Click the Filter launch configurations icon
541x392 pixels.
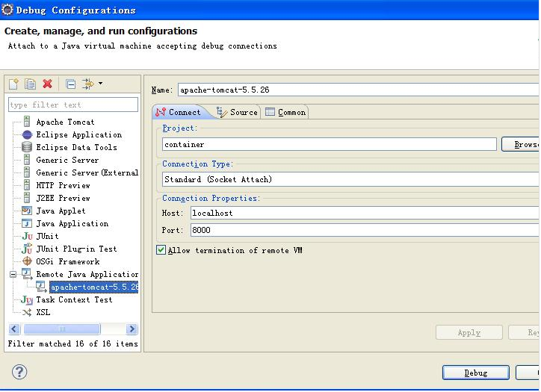pos(87,84)
